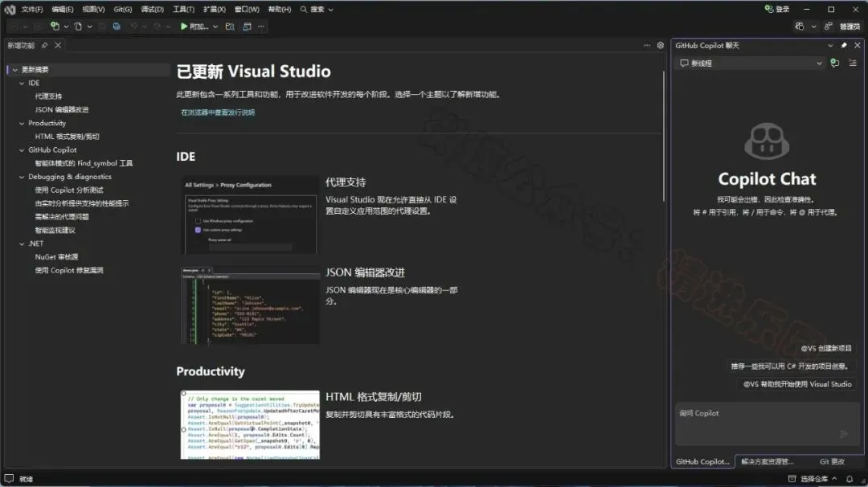Open the document area ellipsis options
868x487 pixels.
(x=646, y=45)
